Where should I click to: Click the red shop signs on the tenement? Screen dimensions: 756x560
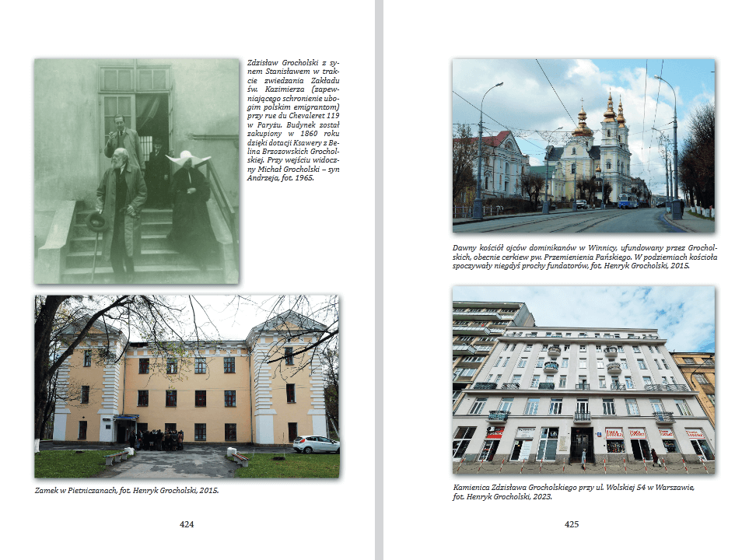625,432
